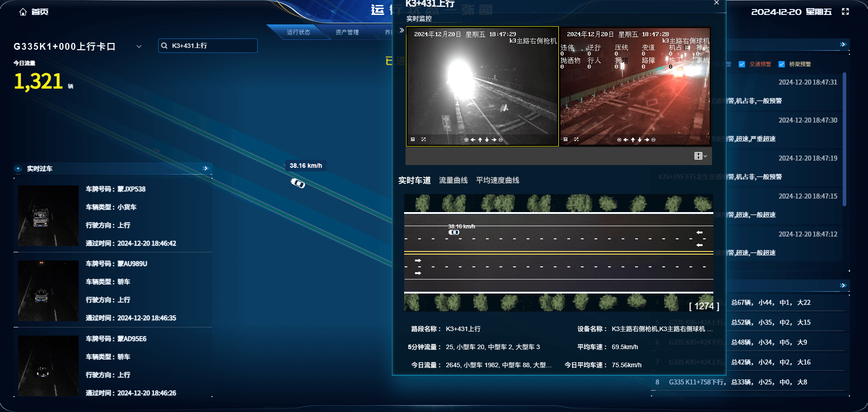Zoom out on the right dome camera

pos(653,140)
